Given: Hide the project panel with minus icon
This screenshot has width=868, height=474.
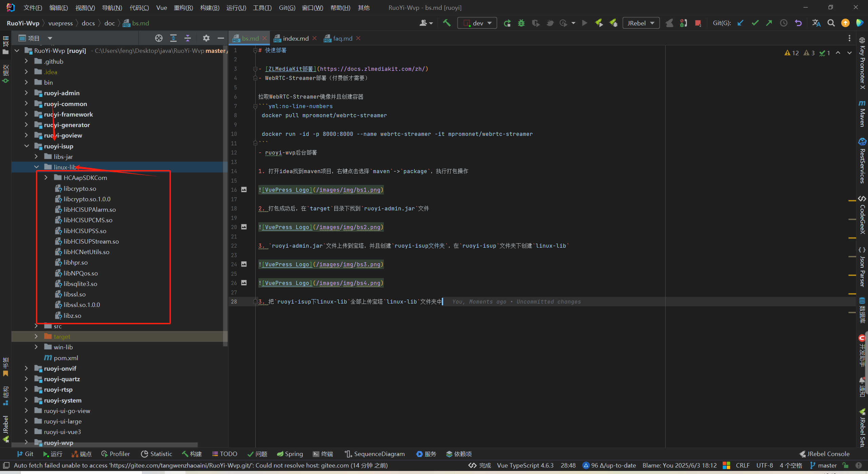Looking at the screenshot, I should point(221,38).
